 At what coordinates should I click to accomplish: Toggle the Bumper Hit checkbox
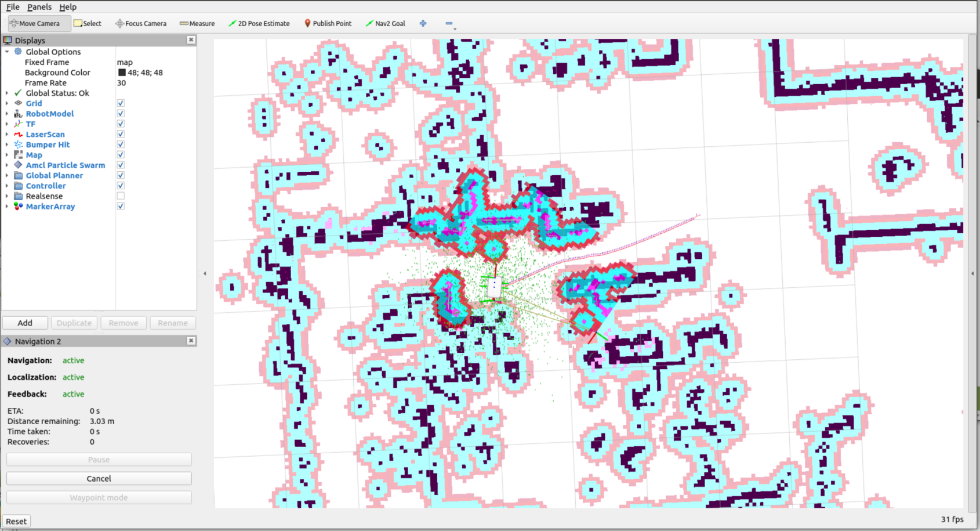[121, 145]
